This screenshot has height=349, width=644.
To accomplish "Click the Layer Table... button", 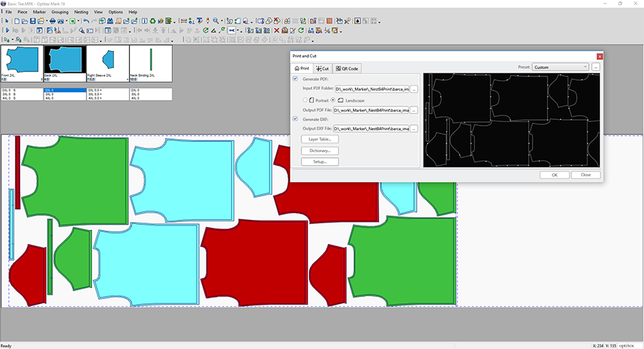I will [x=319, y=139].
